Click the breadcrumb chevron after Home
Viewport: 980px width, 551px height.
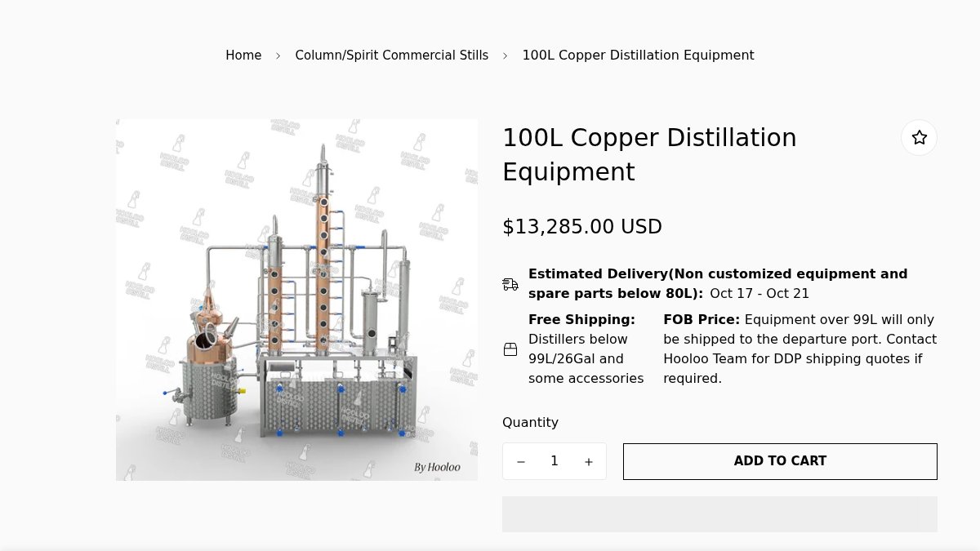(278, 56)
